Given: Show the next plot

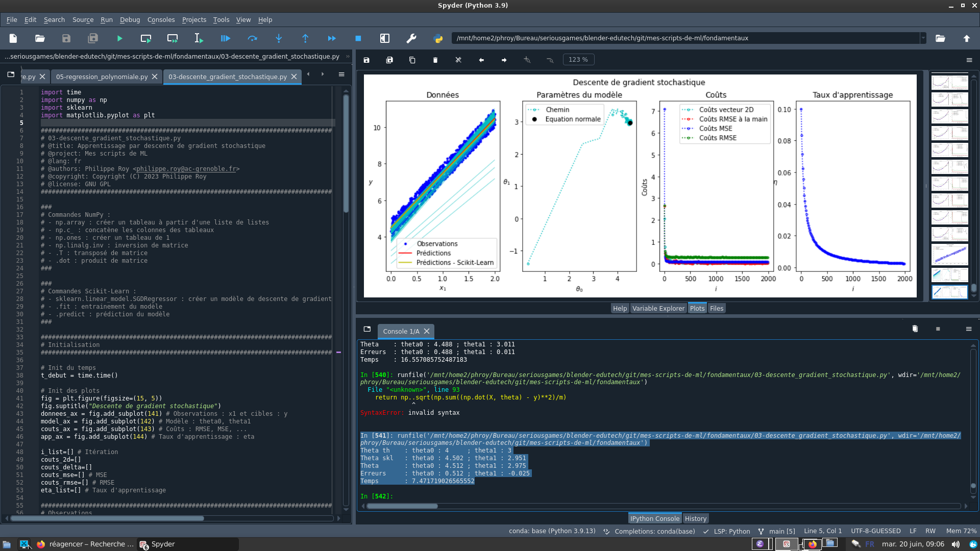Looking at the screenshot, I should tap(504, 60).
